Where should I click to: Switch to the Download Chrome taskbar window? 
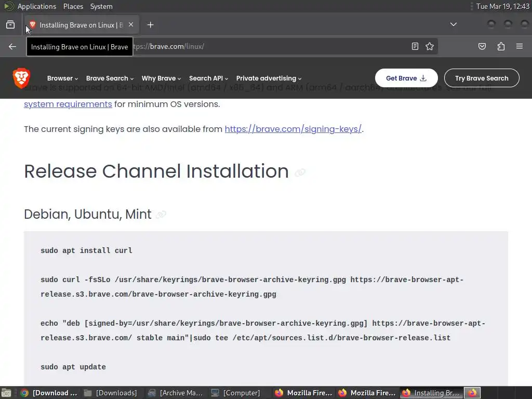48,393
